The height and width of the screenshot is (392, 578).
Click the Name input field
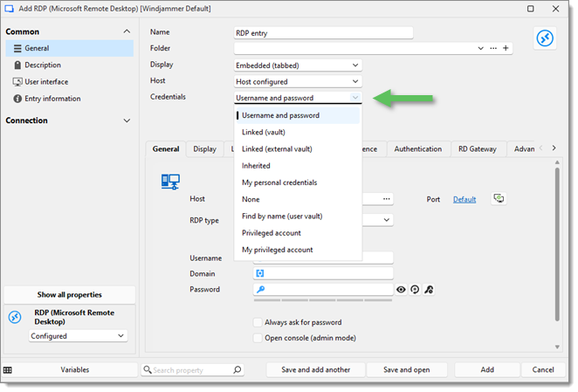tap(323, 33)
